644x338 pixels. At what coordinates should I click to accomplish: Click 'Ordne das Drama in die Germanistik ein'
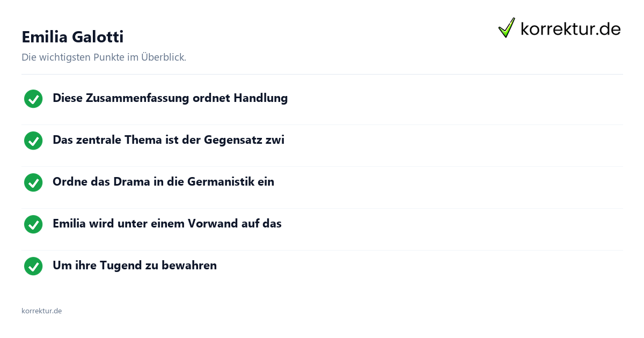click(x=163, y=182)
